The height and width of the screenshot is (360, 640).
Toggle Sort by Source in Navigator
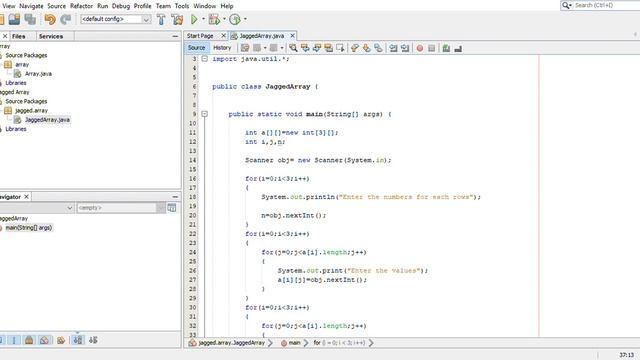(x=93, y=340)
